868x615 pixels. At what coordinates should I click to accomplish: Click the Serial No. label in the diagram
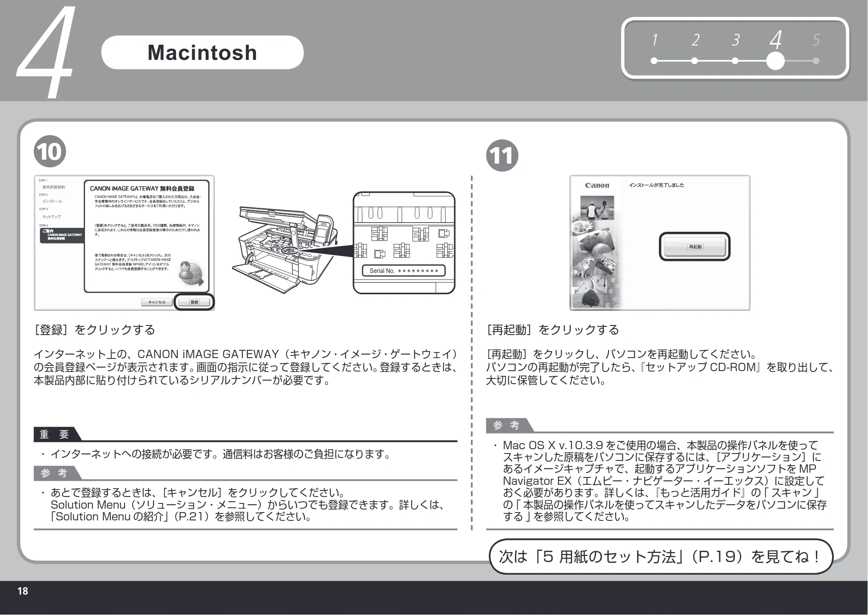(404, 271)
